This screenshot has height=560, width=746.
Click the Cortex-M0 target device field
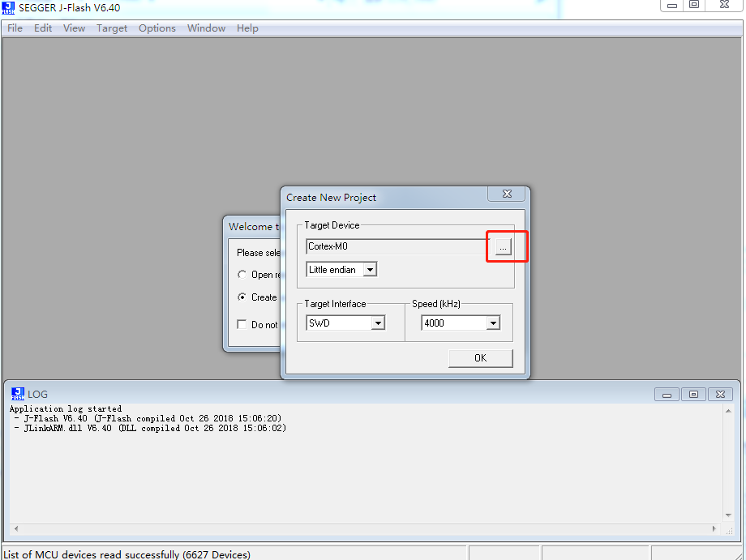[398, 246]
